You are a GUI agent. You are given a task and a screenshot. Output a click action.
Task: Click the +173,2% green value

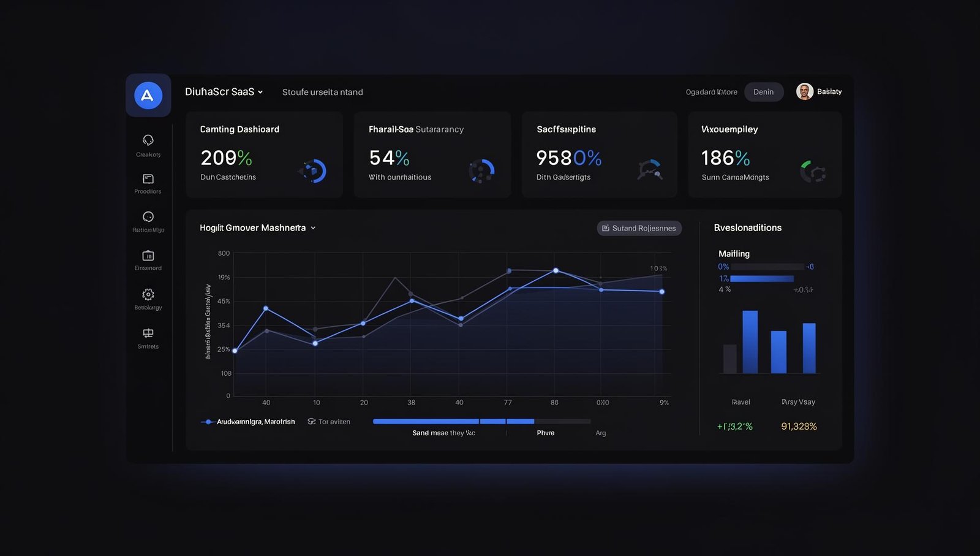735,427
